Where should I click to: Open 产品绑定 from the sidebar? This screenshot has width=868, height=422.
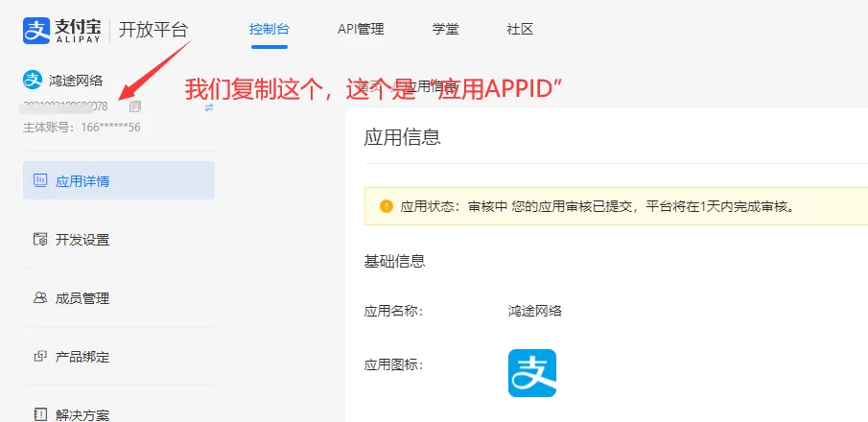click(82, 357)
